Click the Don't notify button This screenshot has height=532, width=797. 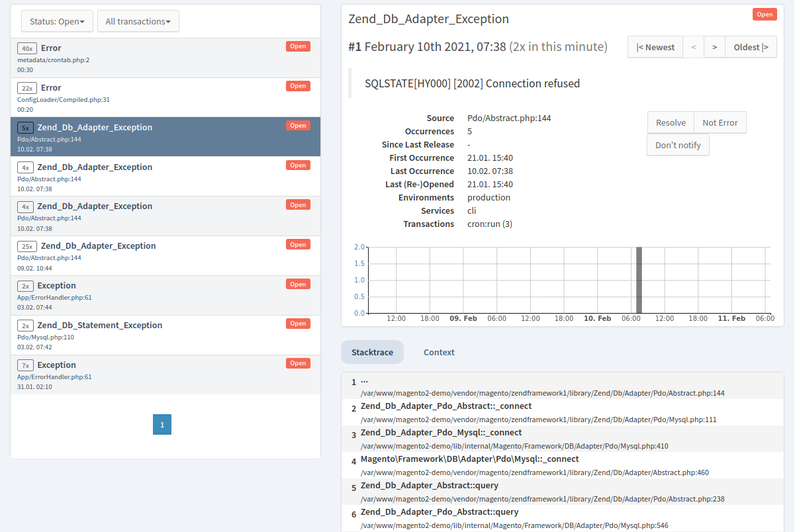pyautogui.click(x=678, y=145)
